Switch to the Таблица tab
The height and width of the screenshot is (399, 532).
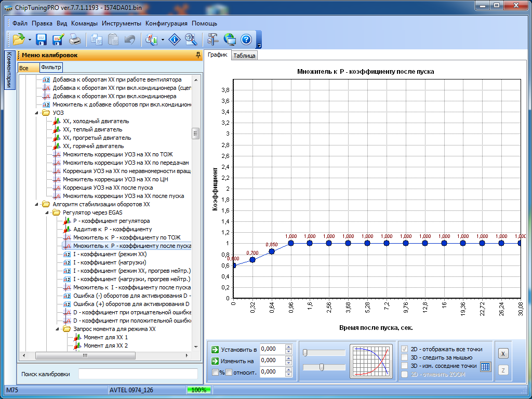pos(244,56)
